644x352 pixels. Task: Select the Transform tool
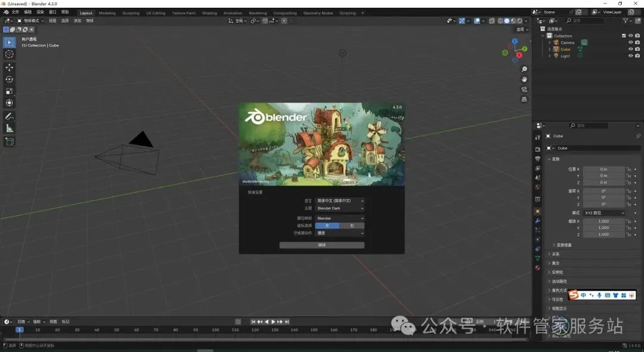(10, 103)
